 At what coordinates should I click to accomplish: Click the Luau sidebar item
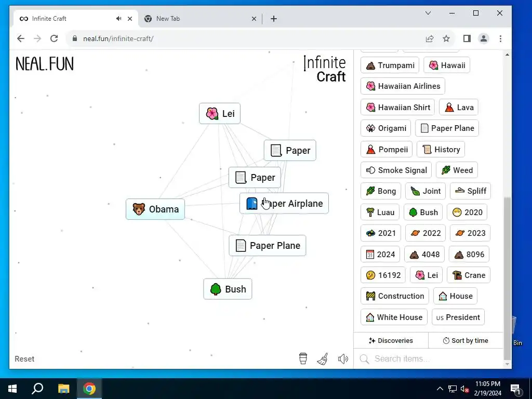tap(380, 212)
